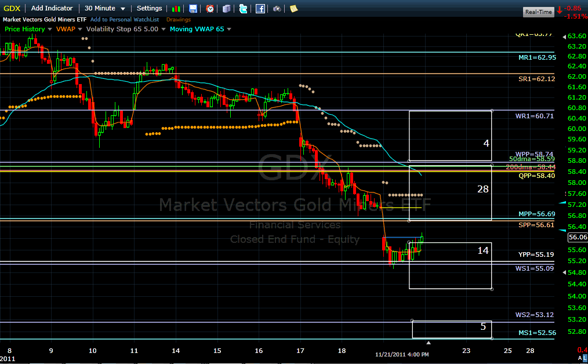Click the date label 23 on the time axis

pyautogui.click(x=466, y=351)
